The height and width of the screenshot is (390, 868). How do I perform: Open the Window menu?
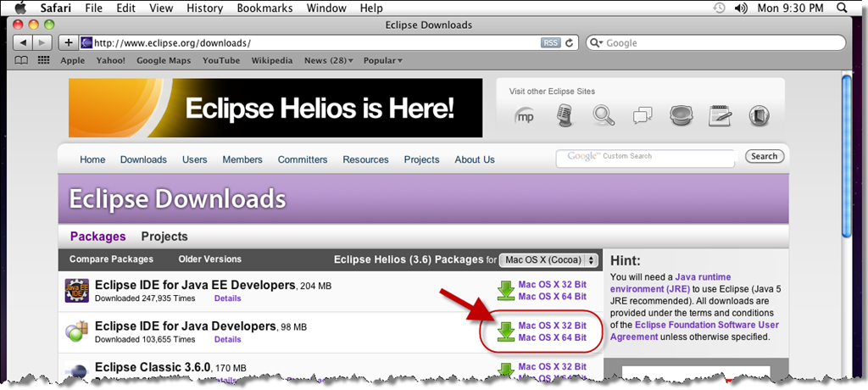pos(326,8)
